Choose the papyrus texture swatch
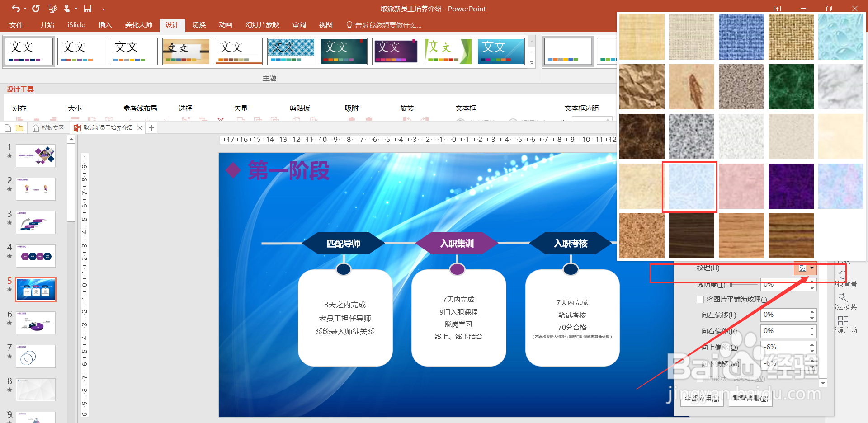The height and width of the screenshot is (423, 868). click(x=642, y=37)
